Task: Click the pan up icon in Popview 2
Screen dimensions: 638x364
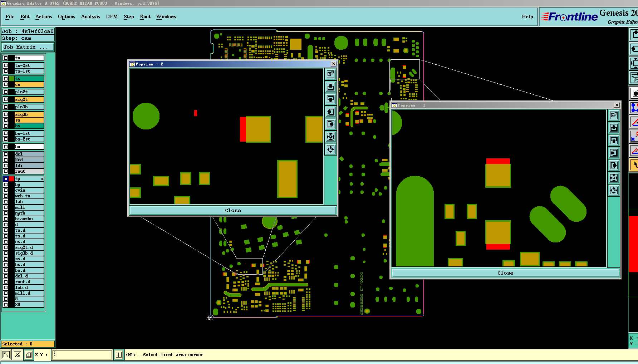Action: [331, 87]
